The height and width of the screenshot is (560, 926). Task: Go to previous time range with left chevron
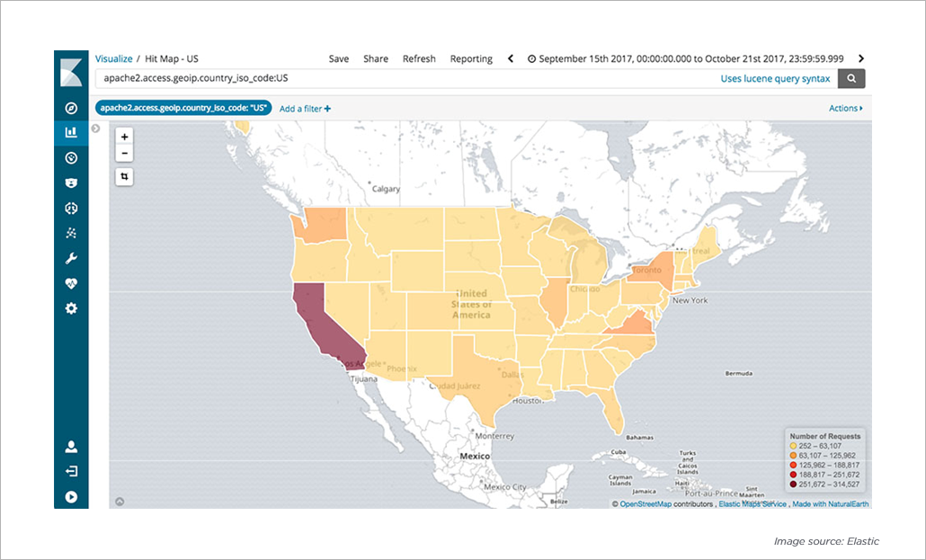click(511, 58)
